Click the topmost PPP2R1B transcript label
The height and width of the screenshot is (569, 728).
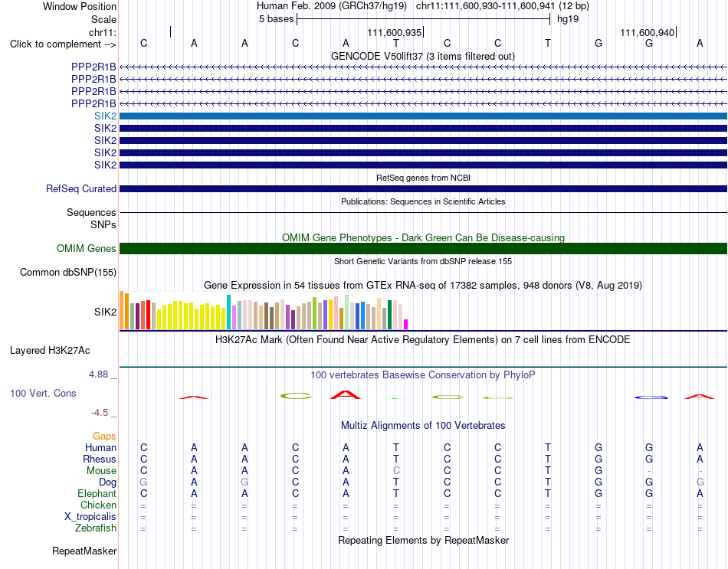[x=93, y=67]
